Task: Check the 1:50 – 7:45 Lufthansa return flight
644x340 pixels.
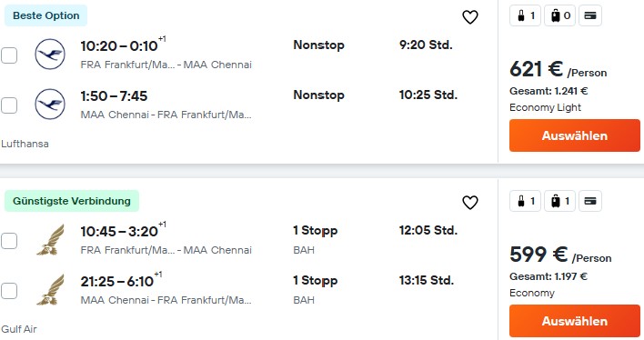Action: tap(9, 105)
